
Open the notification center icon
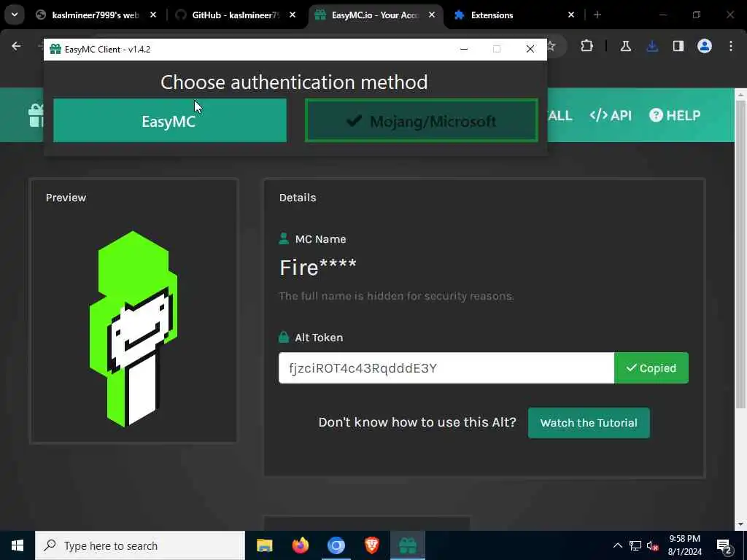coord(724,546)
